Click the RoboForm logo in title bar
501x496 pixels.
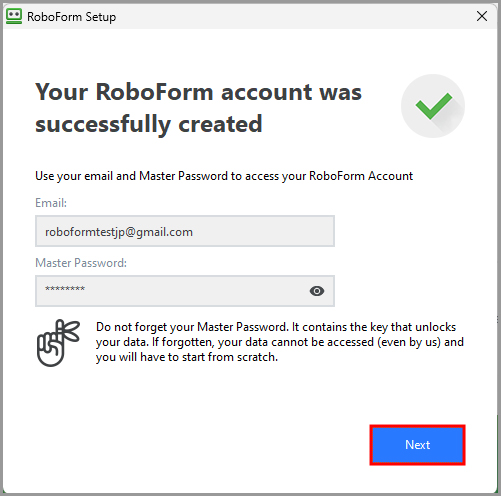coord(14,16)
